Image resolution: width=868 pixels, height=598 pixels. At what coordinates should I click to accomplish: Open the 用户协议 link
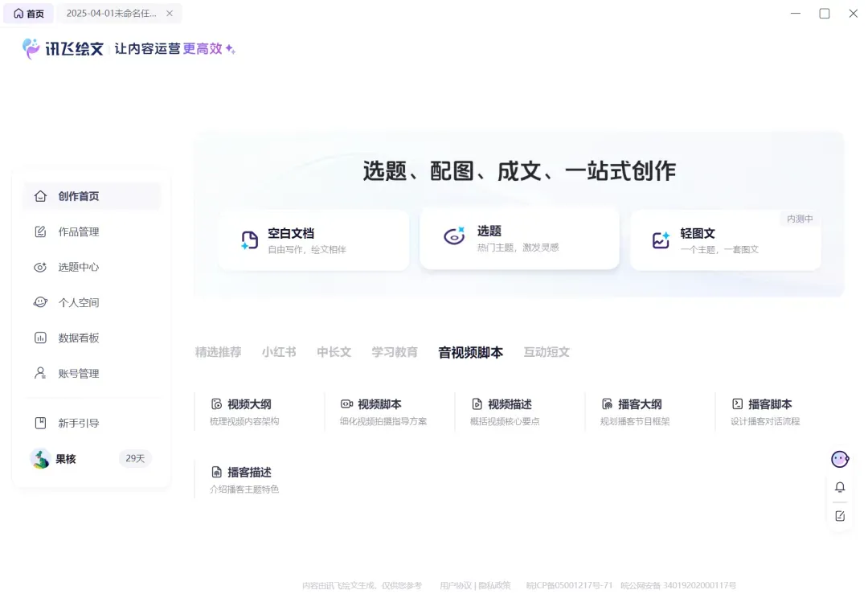point(456,585)
